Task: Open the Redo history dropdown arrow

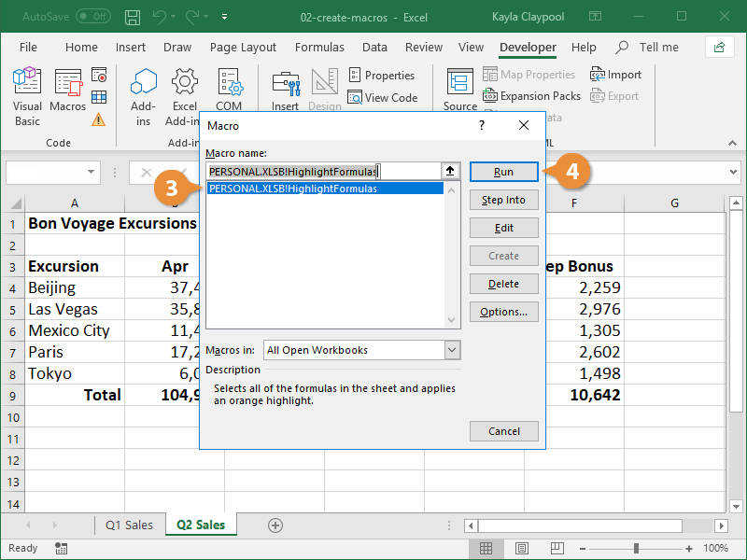Action: [206, 17]
